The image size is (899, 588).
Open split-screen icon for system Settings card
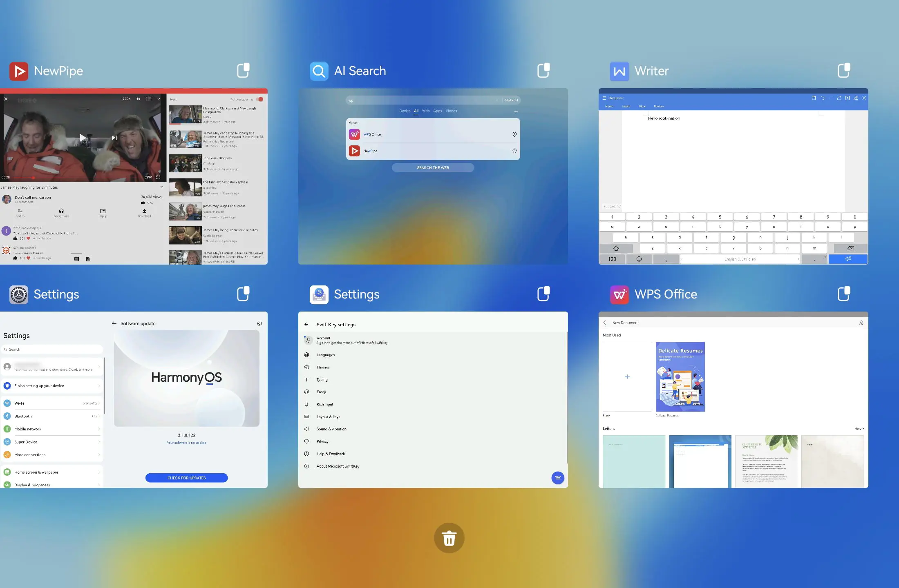pos(244,294)
